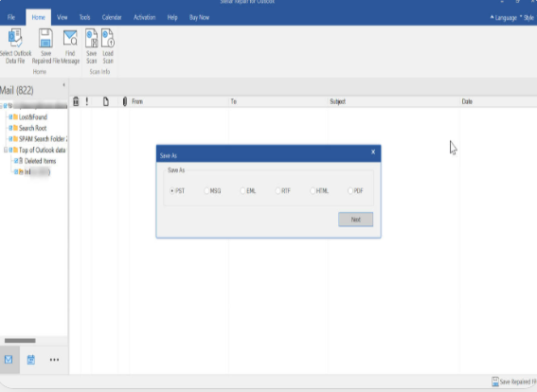
Task: Click the folder tree horizontal scrollbar
Action: (x=20, y=340)
